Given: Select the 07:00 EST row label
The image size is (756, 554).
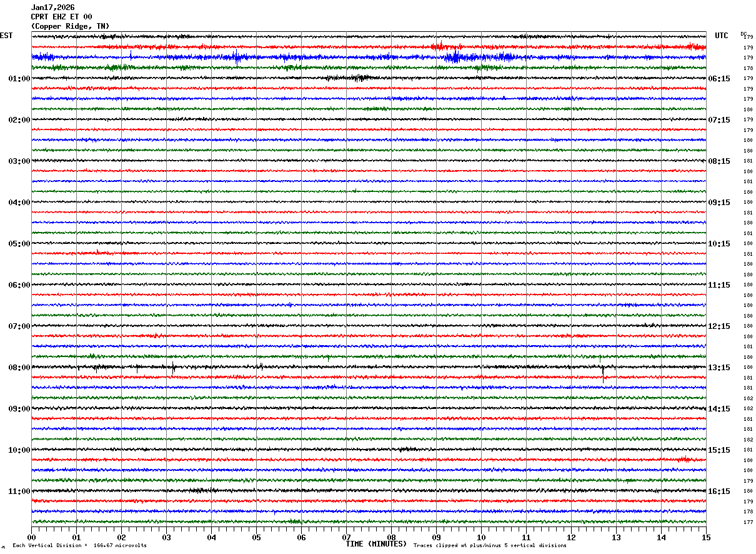Looking at the screenshot, I should [x=19, y=326].
